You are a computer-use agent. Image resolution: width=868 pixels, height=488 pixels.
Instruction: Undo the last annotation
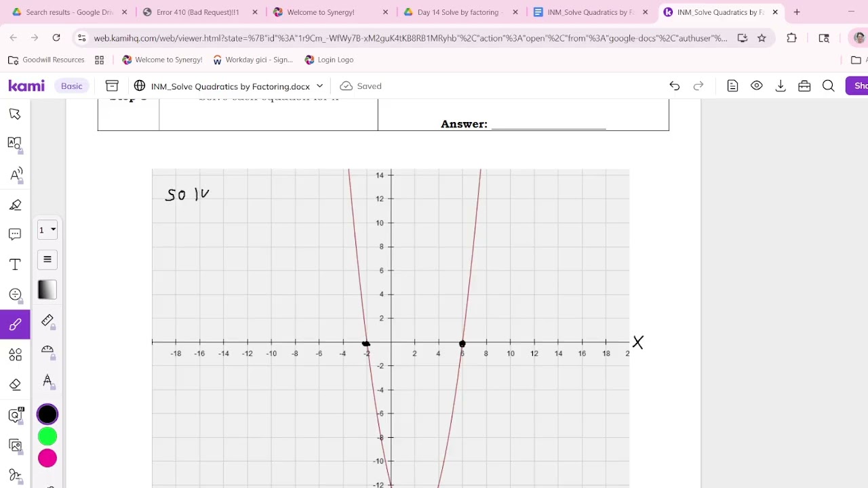[674, 86]
